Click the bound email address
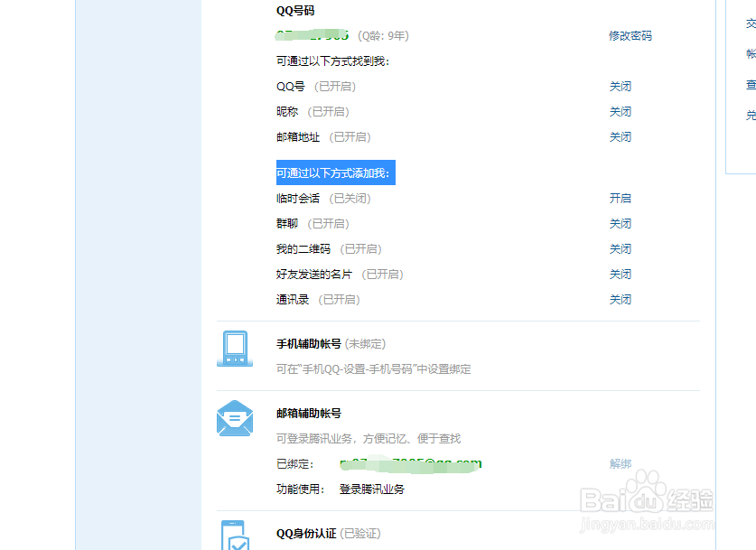The height and width of the screenshot is (550, 756). pyautogui.click(x=410, y=464)
